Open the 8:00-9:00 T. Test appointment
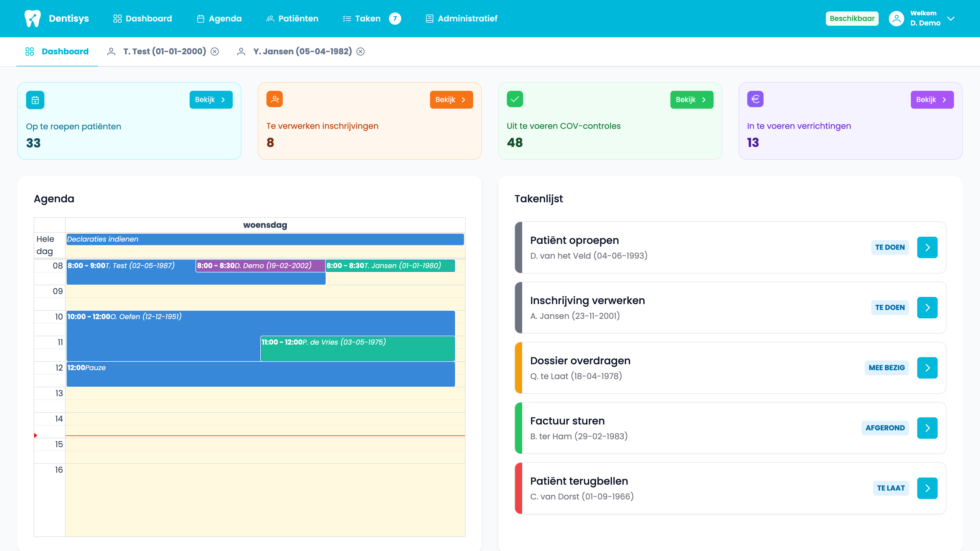The width and height of the screenshot is (980, 551). (x=131, y=272)
